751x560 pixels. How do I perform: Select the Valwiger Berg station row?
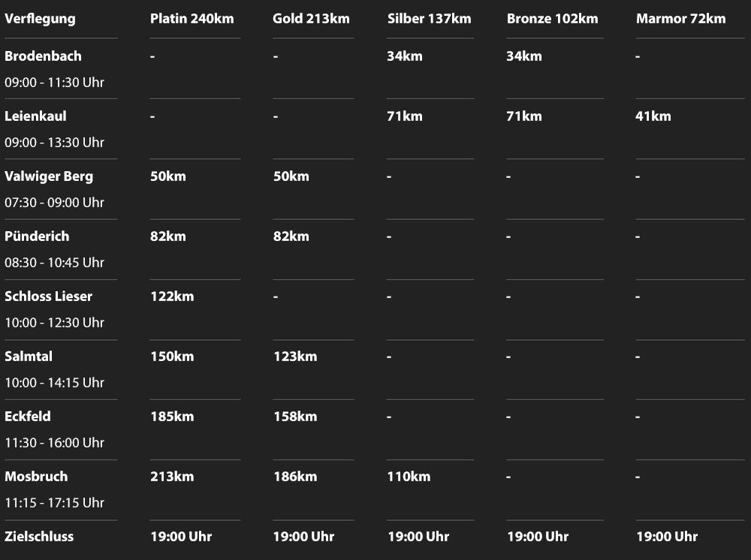click(x=49, y=176)
